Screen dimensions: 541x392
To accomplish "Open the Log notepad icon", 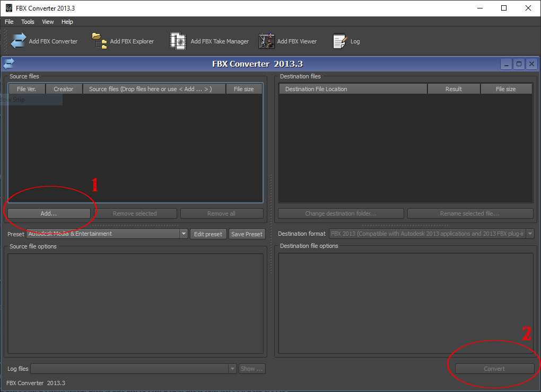I will point(339,41).
